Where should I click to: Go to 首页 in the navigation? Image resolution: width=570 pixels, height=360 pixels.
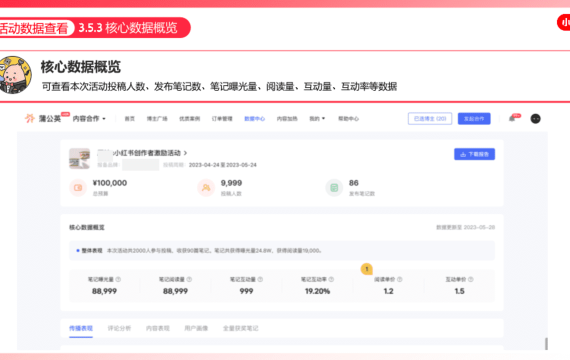pyautogui.click(x=130, y=119)
